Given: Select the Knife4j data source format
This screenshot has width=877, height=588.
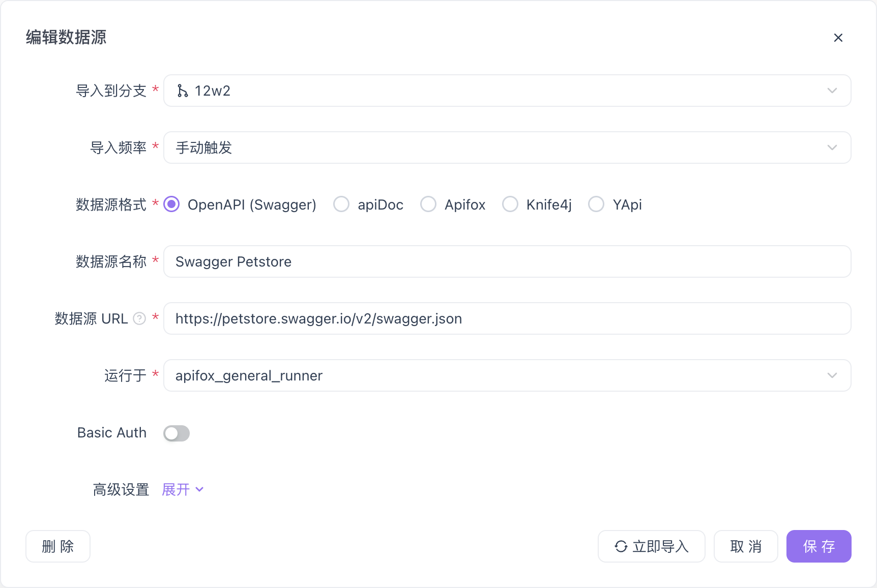Looking at the screenshot, I should [x=510, y=204].
